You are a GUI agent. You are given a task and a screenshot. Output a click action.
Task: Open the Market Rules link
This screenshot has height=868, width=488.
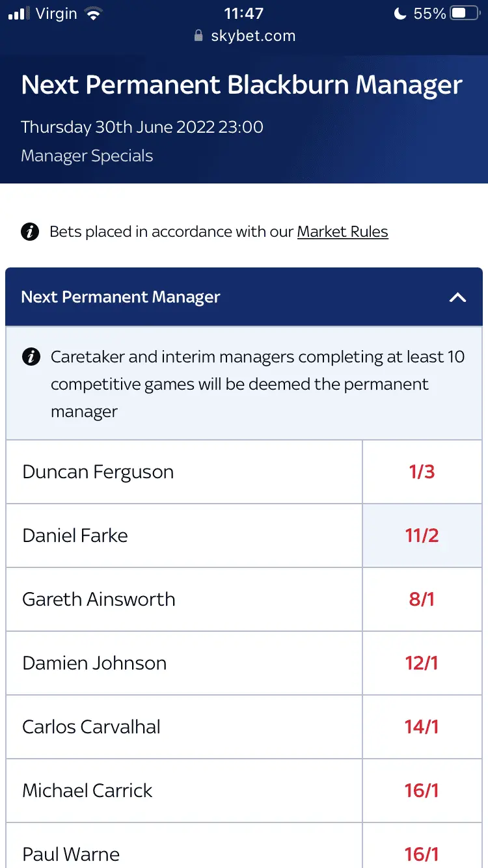click(342, 232)
